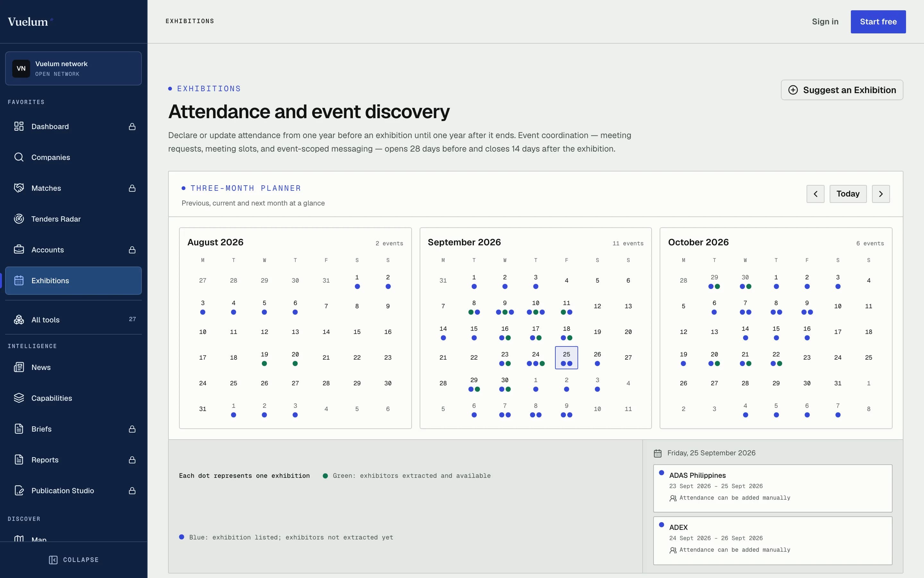Select 20 August in the planner
This screenshot has height=578, width=924.
point(295,358)
